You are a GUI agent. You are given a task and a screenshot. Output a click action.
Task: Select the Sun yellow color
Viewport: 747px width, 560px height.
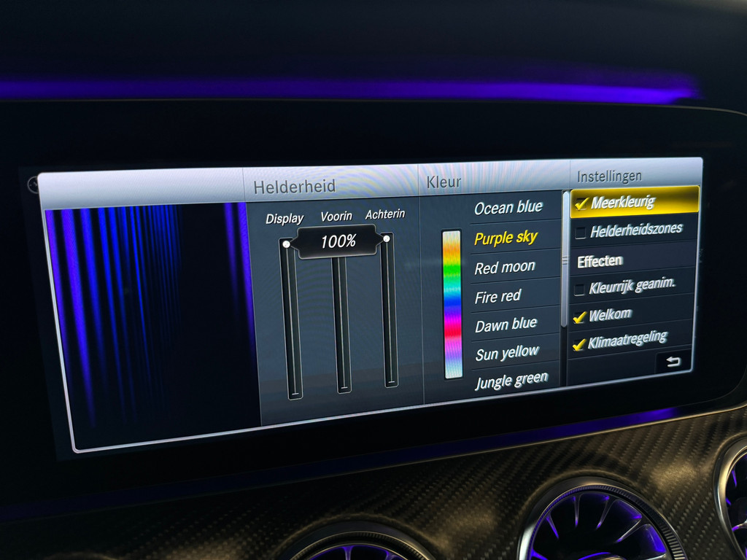[x=507, y=354]
